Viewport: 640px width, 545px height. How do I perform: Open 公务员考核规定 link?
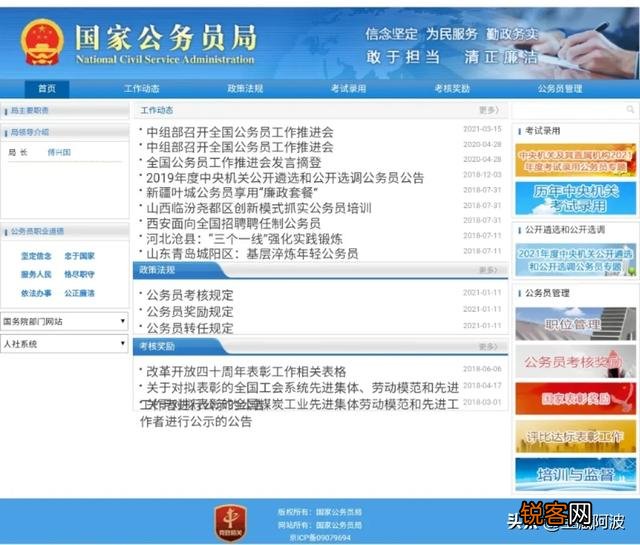(x=190, y=295)
